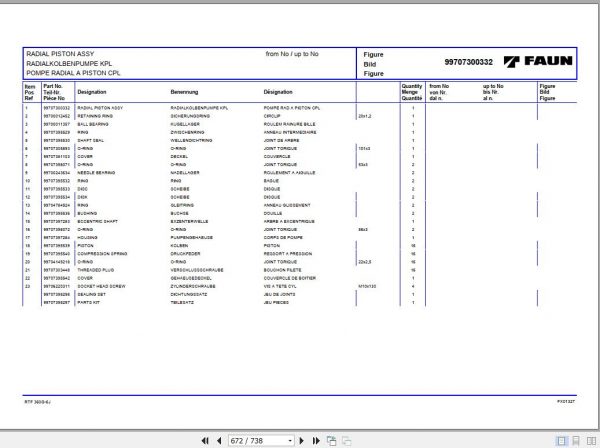Click BALL BEARING designation

[x=93, y=124]
